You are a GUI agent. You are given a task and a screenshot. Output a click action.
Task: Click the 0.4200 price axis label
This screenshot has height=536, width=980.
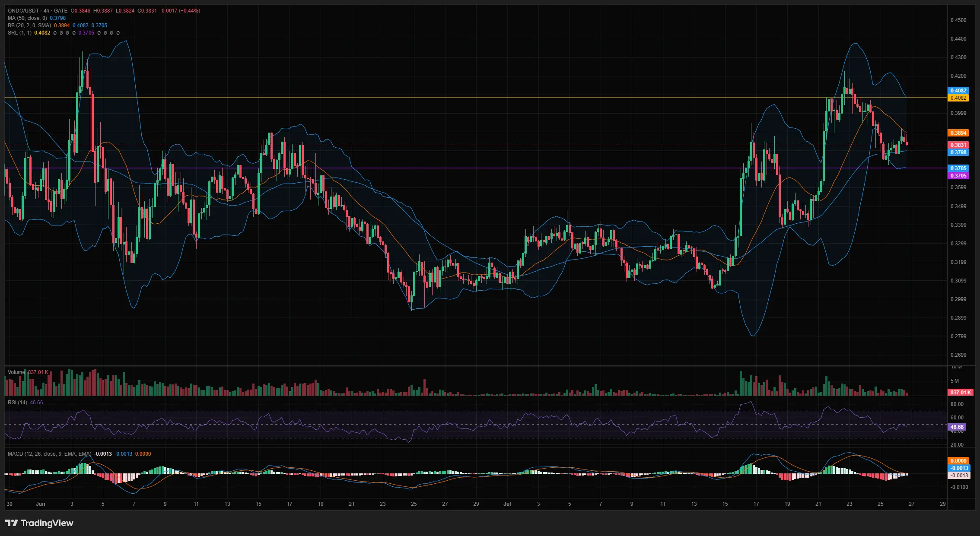[x=958, y=76]
